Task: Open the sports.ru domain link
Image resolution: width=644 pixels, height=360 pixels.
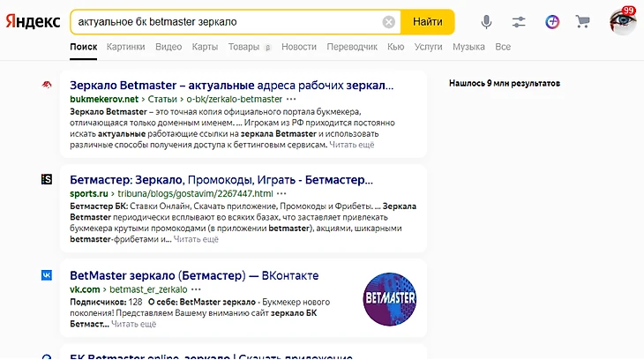Action: [89, 193]
